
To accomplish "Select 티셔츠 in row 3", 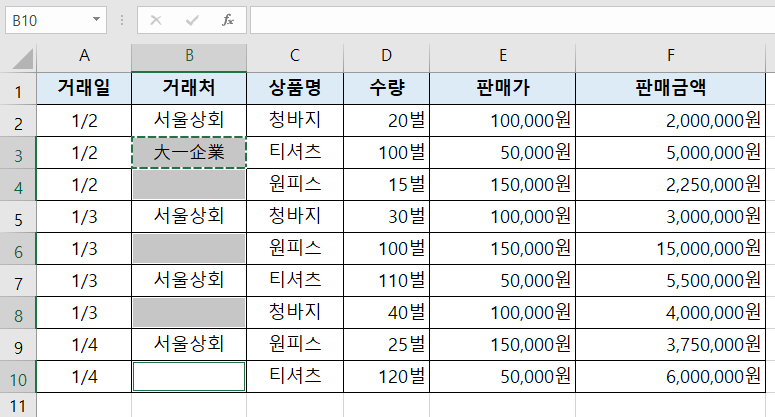I will pyautogui.click(x=295, y=153).
